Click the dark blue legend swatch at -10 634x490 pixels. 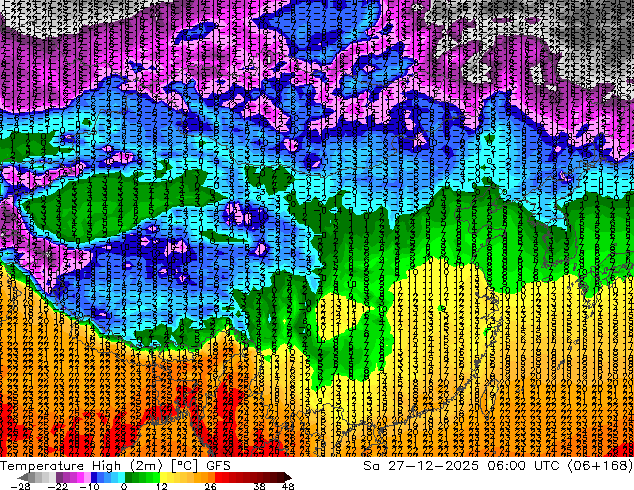click(94, 477)
